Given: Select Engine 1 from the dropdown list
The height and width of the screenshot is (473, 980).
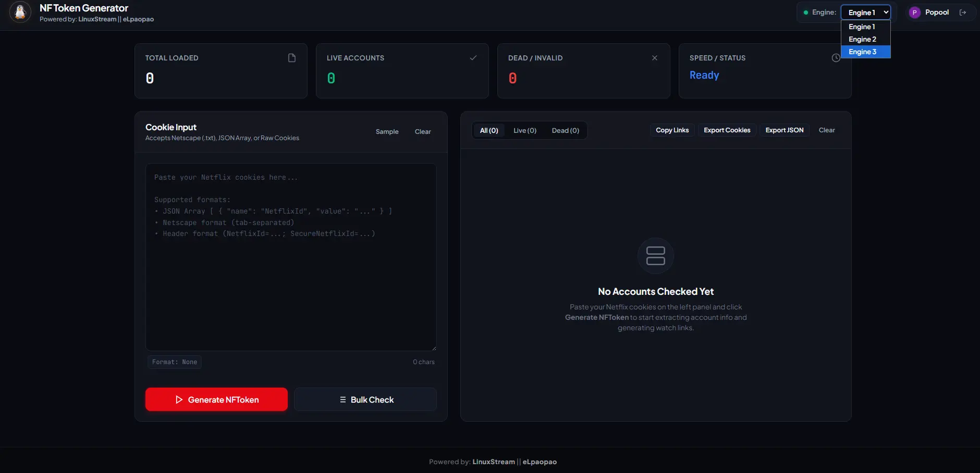Looking at the screenshot, I should (x=866, y=27).
